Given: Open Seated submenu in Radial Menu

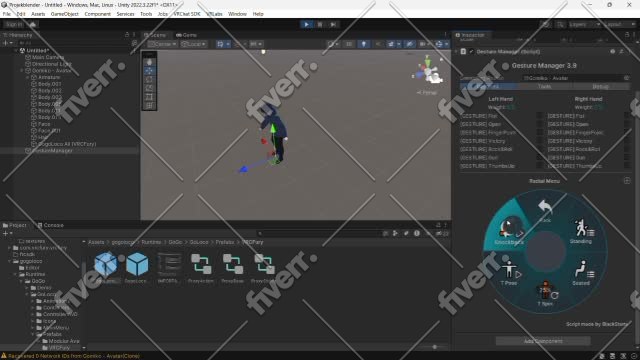Looking at the screenshot, I should 581,273.
